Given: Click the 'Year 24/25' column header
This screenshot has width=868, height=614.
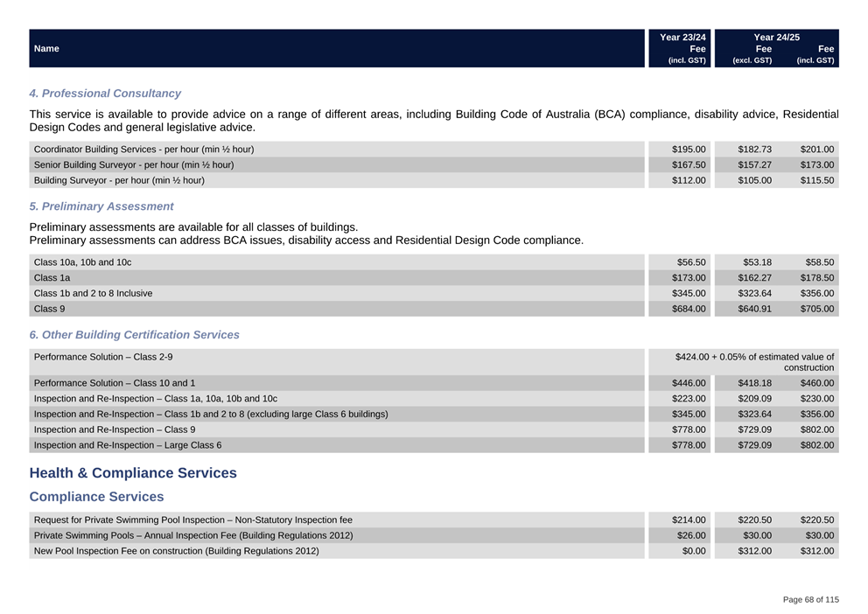Looking at the screenshot, I should pyautogui.click(x=776, y=38).
